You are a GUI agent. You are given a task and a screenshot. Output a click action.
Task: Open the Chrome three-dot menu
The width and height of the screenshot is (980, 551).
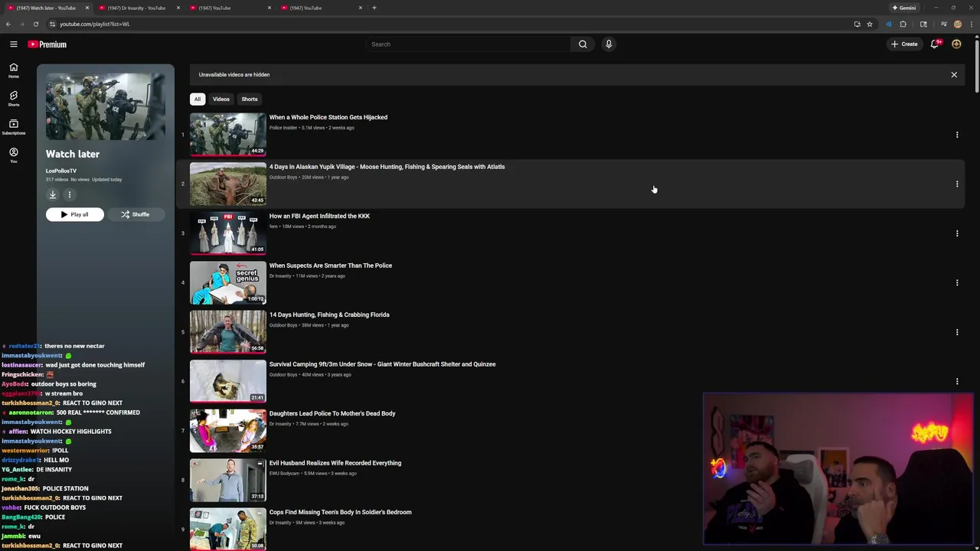pos(971,24)
